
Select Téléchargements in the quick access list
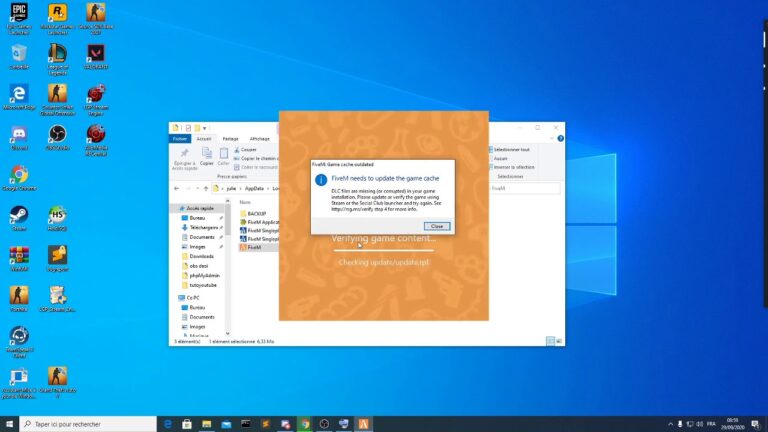pos(201,228)
